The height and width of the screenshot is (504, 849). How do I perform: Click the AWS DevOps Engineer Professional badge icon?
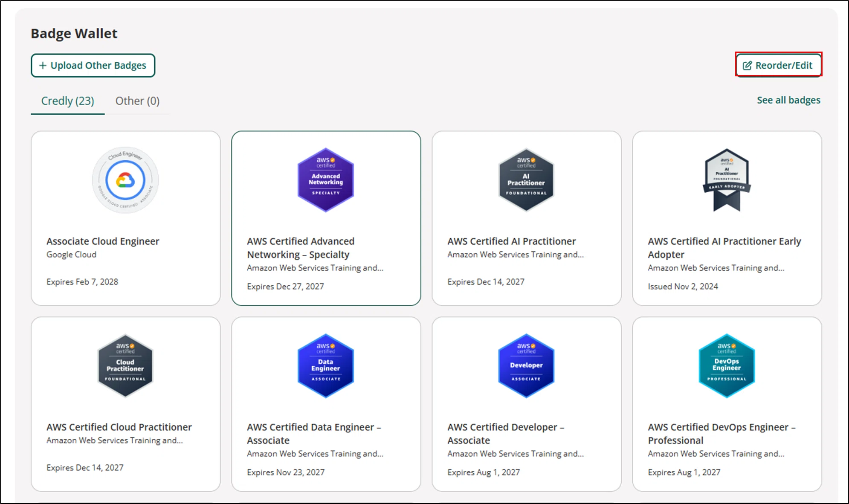727,366
